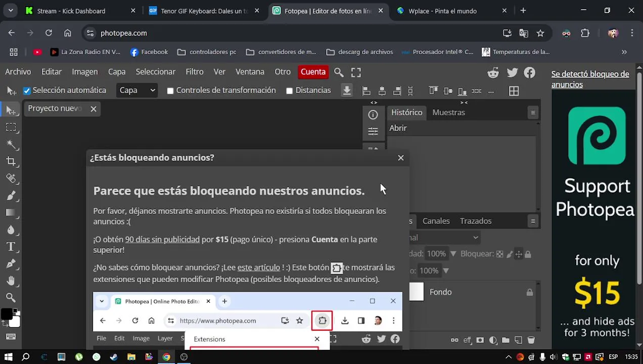Image resolution: width=643 pixels, height=364 pixels.
Task: Click the align right edges icon
Action: [x=397, y=91]
